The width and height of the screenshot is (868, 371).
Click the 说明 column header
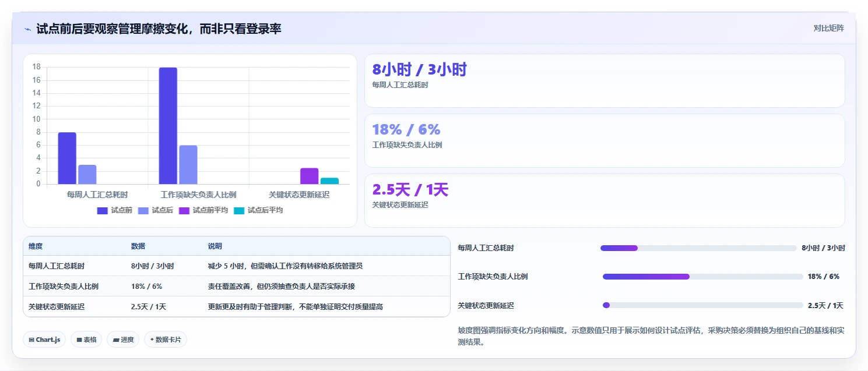click(215, 246)
